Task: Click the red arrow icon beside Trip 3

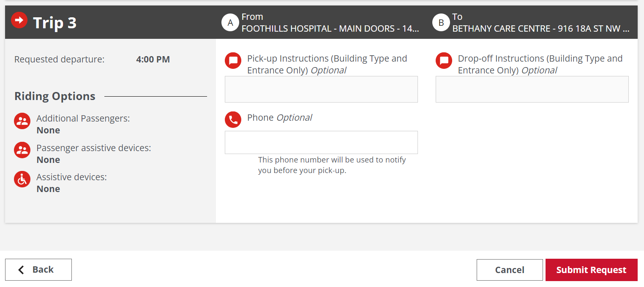Action: point(19,19)
